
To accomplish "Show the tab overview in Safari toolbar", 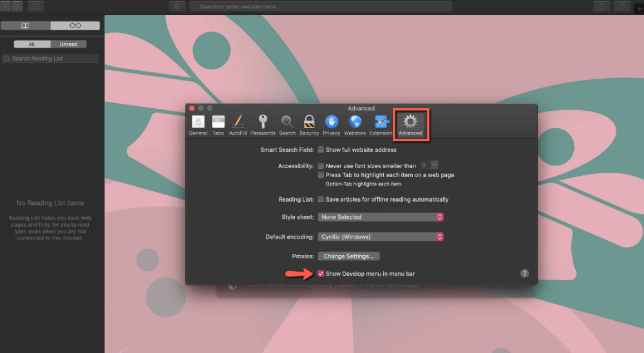I will pyautogui.click(x=622, y=6).
